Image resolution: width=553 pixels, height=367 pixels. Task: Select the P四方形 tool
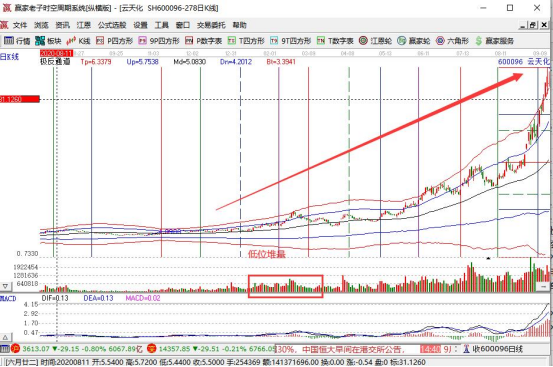tap(114, 41)
